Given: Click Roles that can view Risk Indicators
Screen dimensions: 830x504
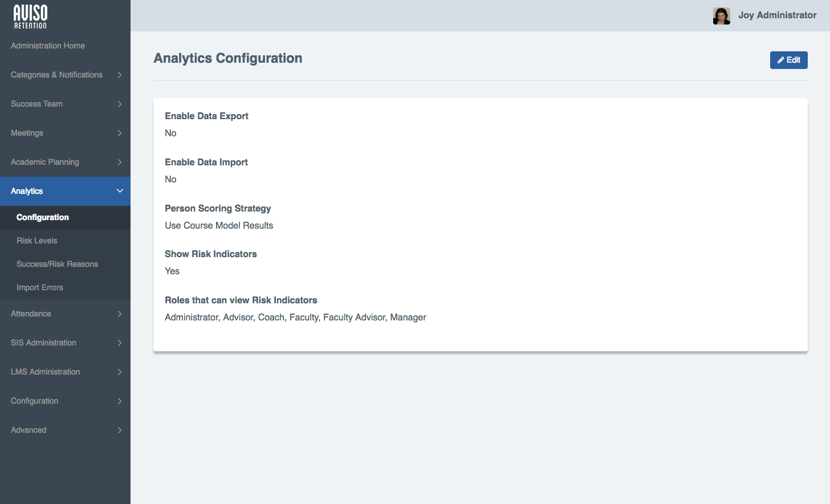Looking at the screenshot, I should pyautogui.click(x=241, y=300).
